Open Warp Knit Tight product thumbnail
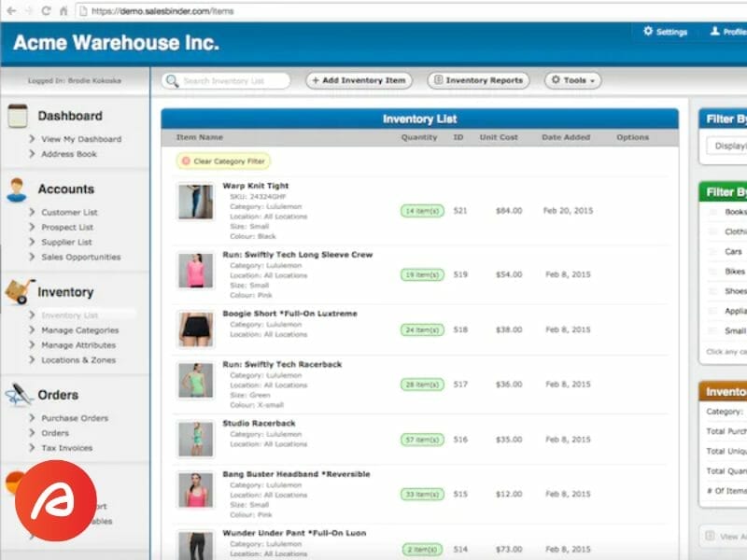The image size is (747, 560). pyautogui.click(x=196, y=202)
